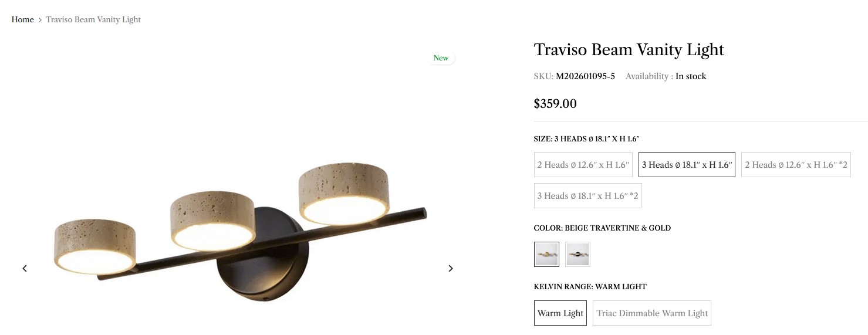The height and width of the screenshot is (335, 868).
Task: Click the breadcrumb separator chevron
Action: [40, 20]
